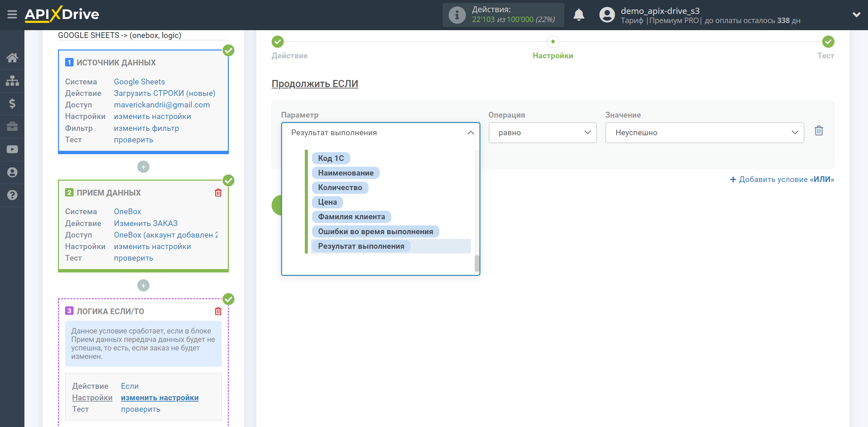This screenshot has width=868, height=427.
Task: Open OneBox system link
Action: [x=127, y=211]
